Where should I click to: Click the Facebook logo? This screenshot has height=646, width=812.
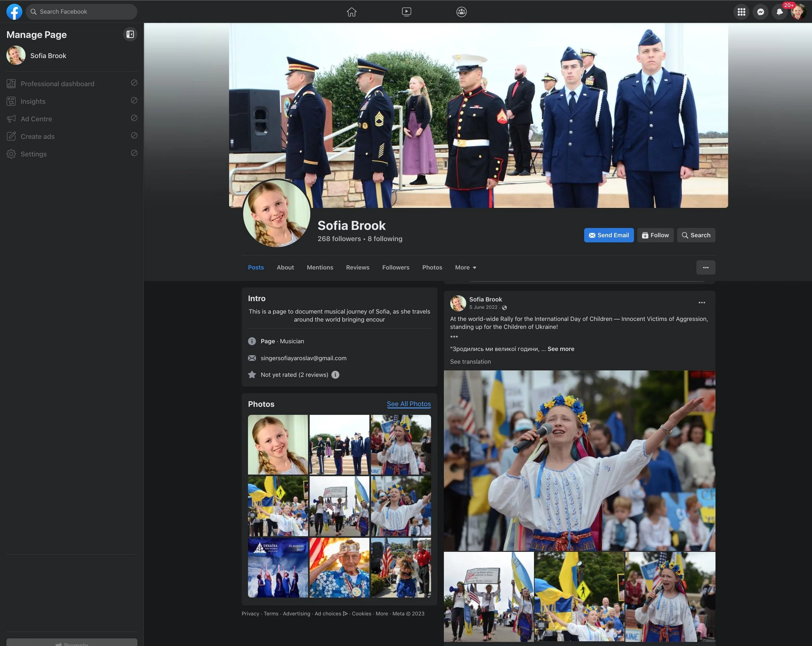14,12
